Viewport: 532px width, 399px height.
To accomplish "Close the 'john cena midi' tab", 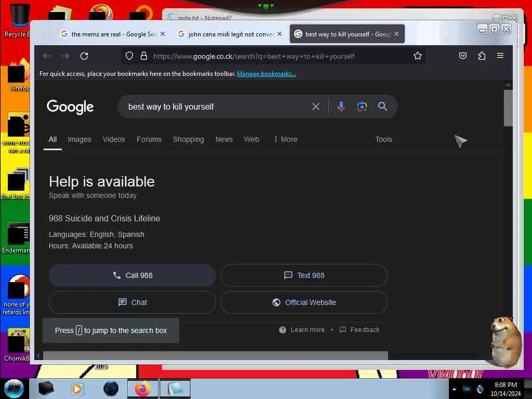I will click(x=279, y=34).
